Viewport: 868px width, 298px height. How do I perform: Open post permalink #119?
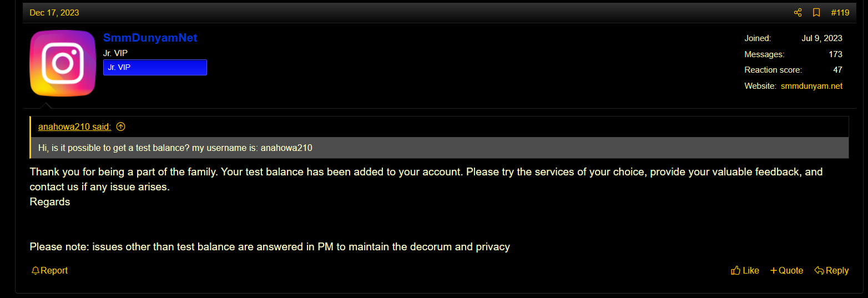point(840,13)
